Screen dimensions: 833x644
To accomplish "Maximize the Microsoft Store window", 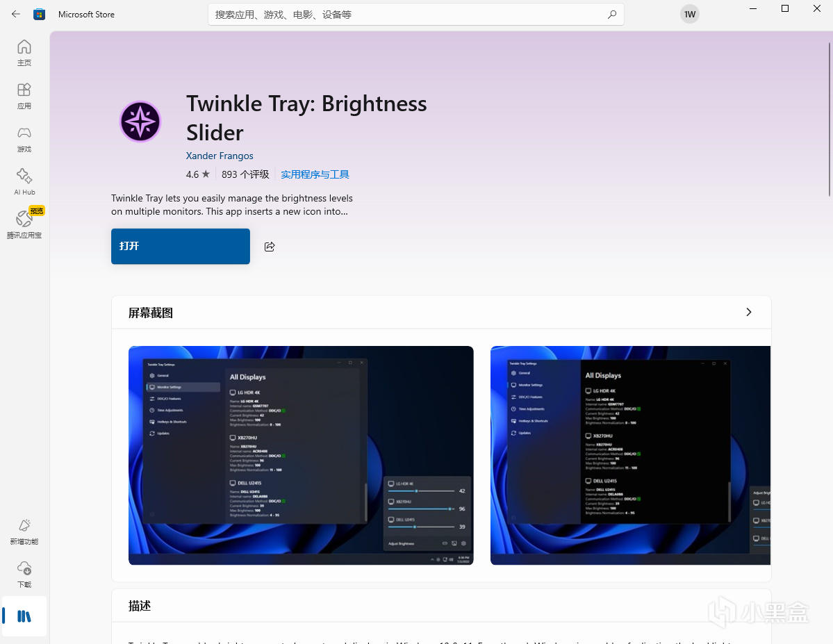I will point(784,8).
